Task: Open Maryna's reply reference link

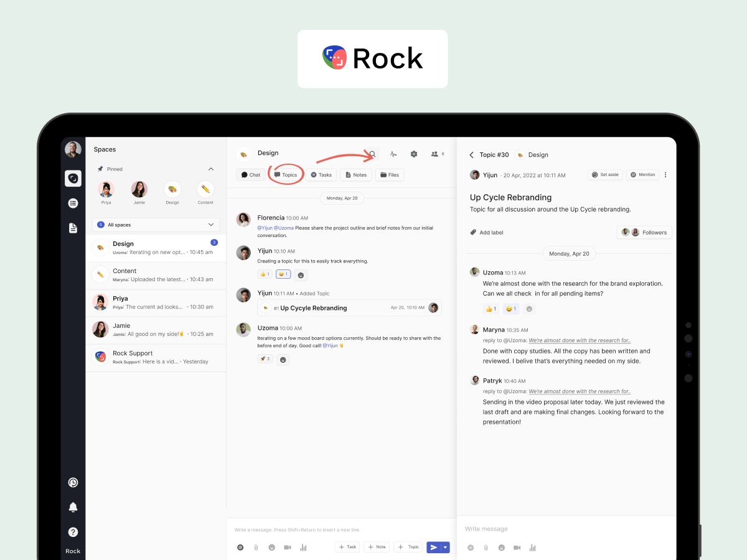Action: pyautogui.click(x=580, y=340)
